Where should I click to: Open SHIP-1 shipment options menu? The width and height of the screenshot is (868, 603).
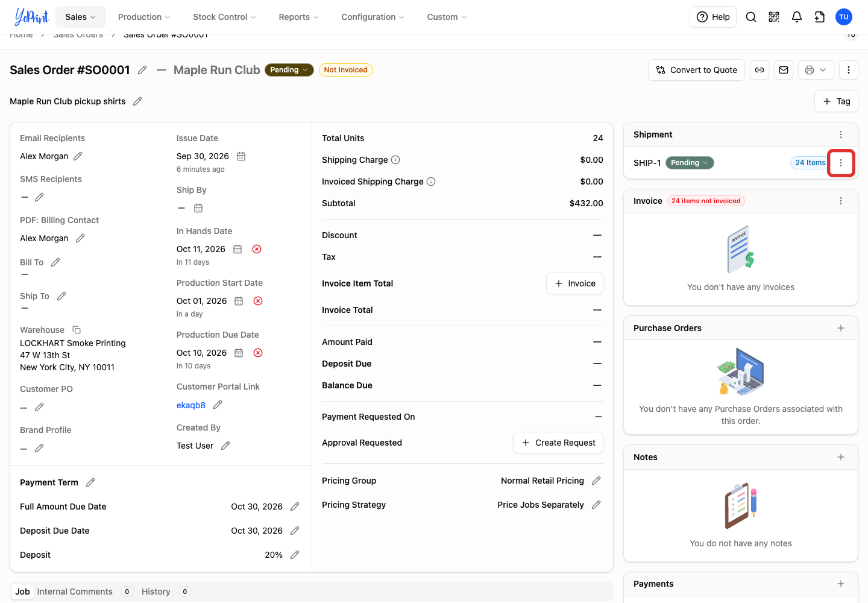[841, 163]
